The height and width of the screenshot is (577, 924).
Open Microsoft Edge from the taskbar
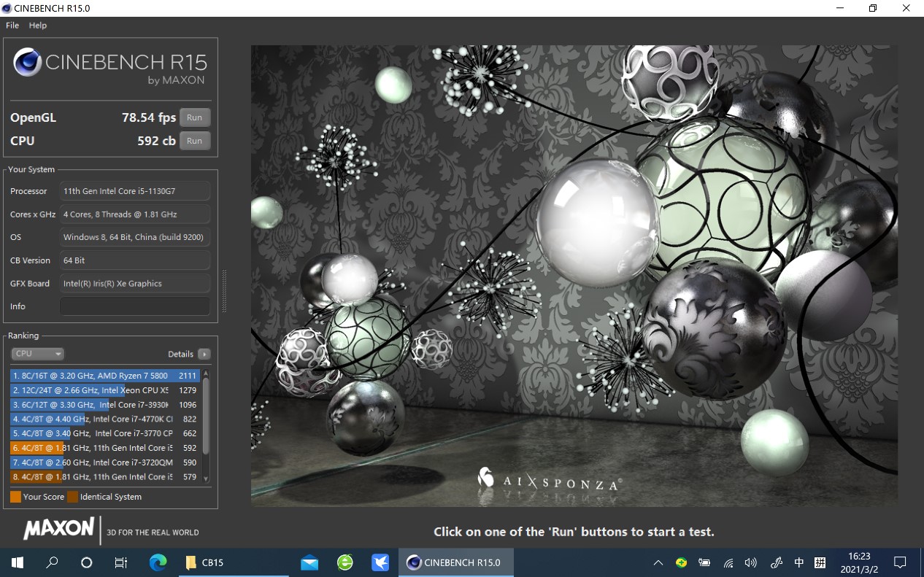(x=158, y=562)
